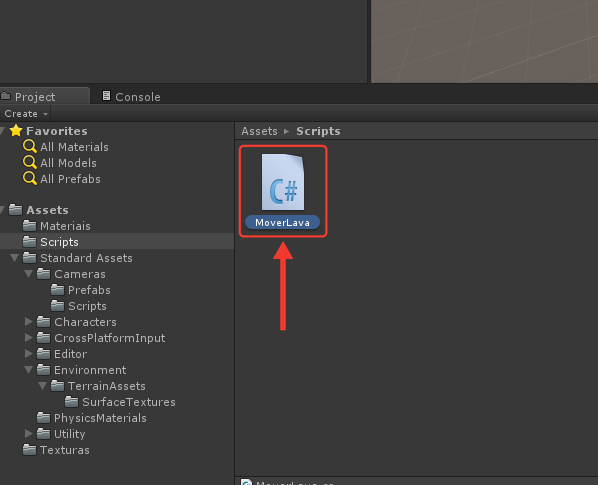
Task: Expand the Characters folder
Action: click(x=29, y=322)
